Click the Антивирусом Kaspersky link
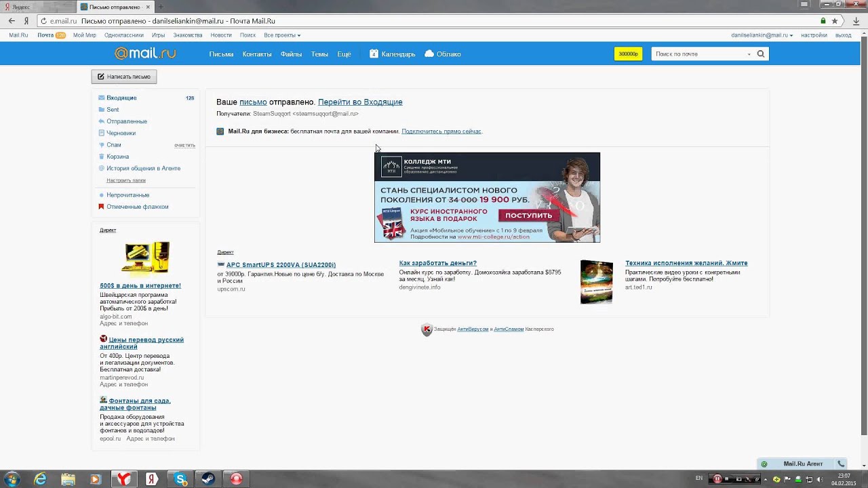 (x=473, y=329)
